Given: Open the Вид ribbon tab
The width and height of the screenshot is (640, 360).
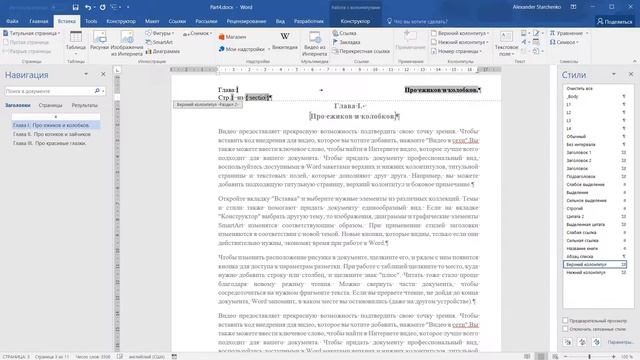Looking at the screenshot, I should click(x=280, y=21).
